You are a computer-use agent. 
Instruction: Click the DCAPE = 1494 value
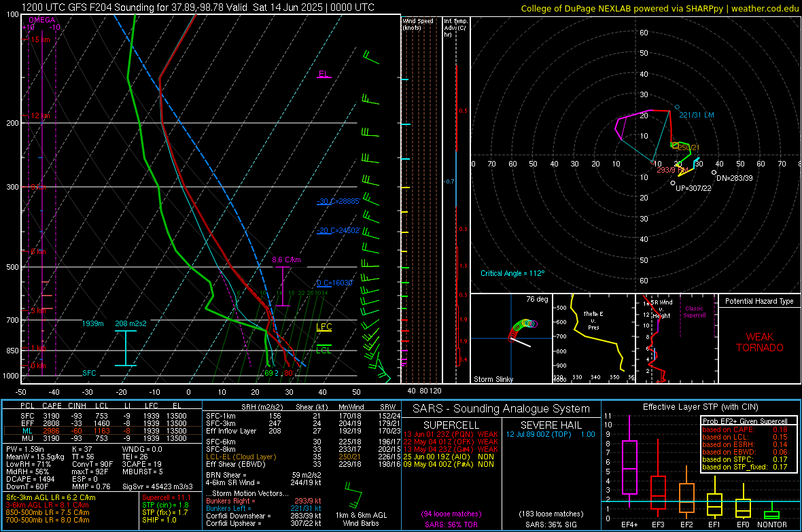pos(30,479)
